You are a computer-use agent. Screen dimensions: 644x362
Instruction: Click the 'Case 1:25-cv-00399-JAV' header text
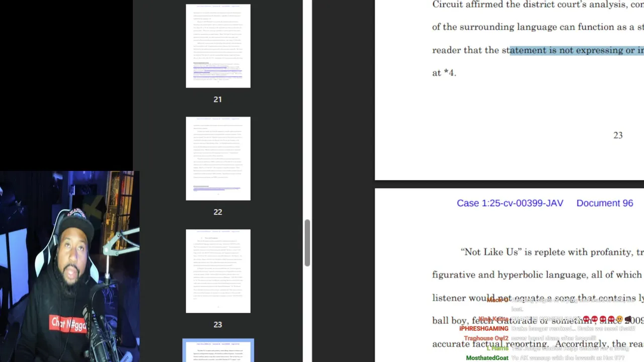510,203
